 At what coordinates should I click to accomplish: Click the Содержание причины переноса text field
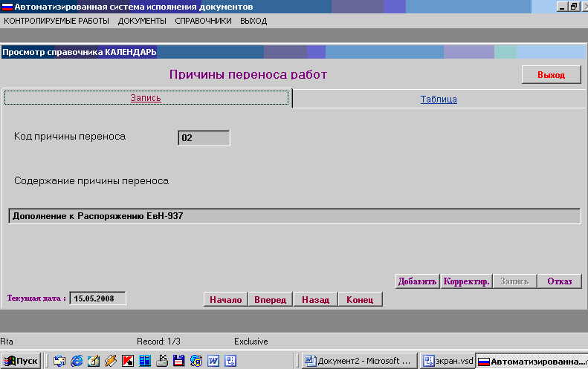pyautogui.click(x=295, y=216)
